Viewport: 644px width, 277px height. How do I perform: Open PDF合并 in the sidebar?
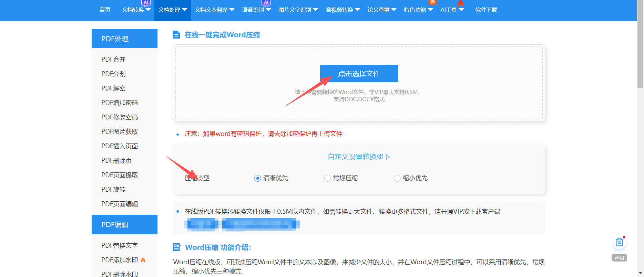tap(113, 60)
